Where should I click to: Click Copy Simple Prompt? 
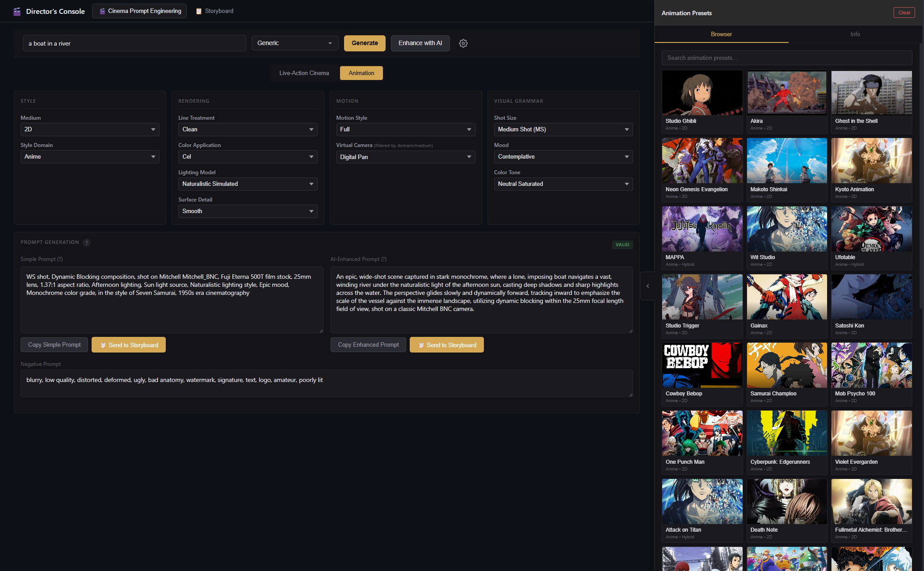click(54, 345)
